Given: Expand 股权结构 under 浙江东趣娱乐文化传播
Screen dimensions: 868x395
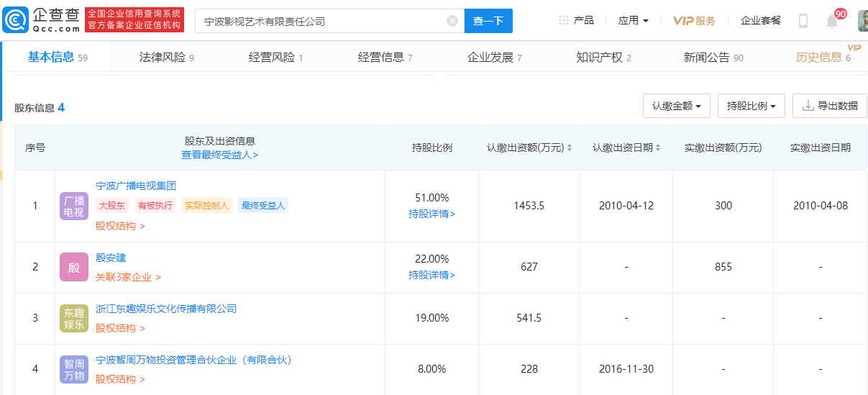Looking at the screenshot, I should (120, 328).
